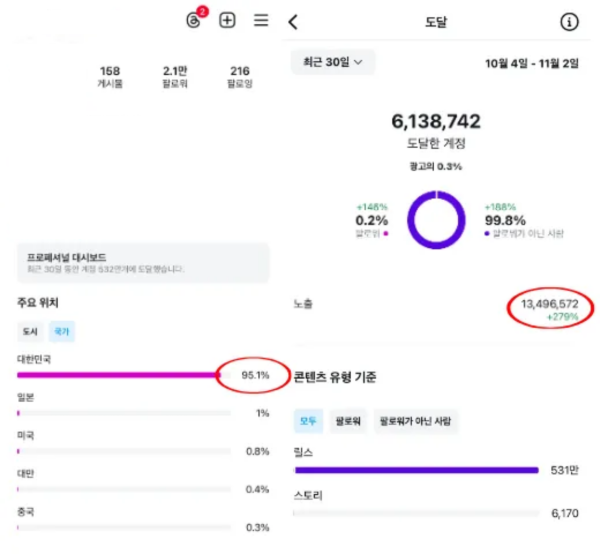The width and height of the screenshot is (600, 554).
Task: Open Threads icon with notification badge
Action: (x=196, y=20)
